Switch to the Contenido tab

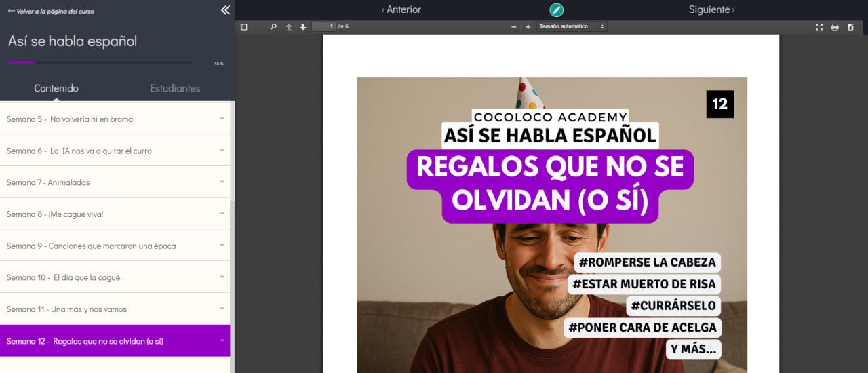pos(56,88)
